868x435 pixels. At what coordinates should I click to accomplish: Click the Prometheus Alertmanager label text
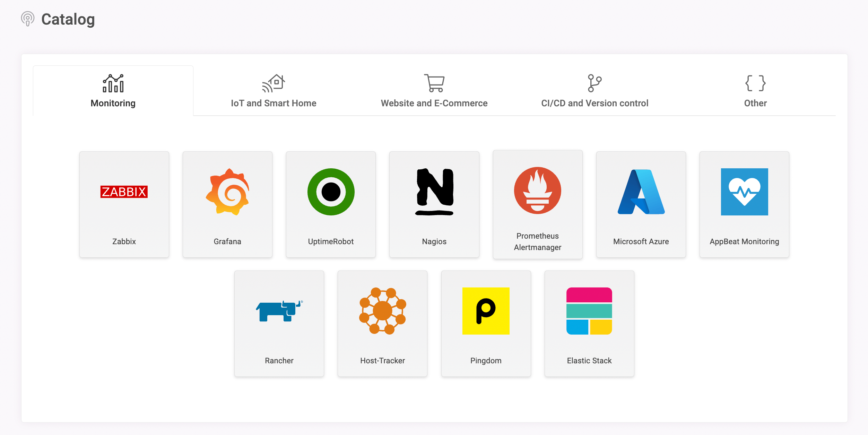point(538,241)
